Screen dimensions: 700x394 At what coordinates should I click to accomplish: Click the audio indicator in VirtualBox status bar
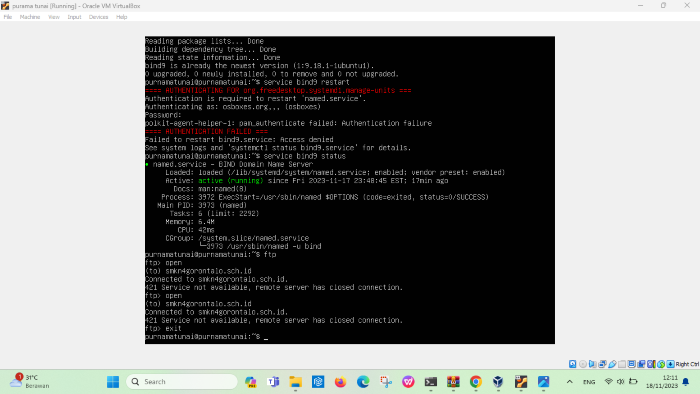(x=592, y=364)
